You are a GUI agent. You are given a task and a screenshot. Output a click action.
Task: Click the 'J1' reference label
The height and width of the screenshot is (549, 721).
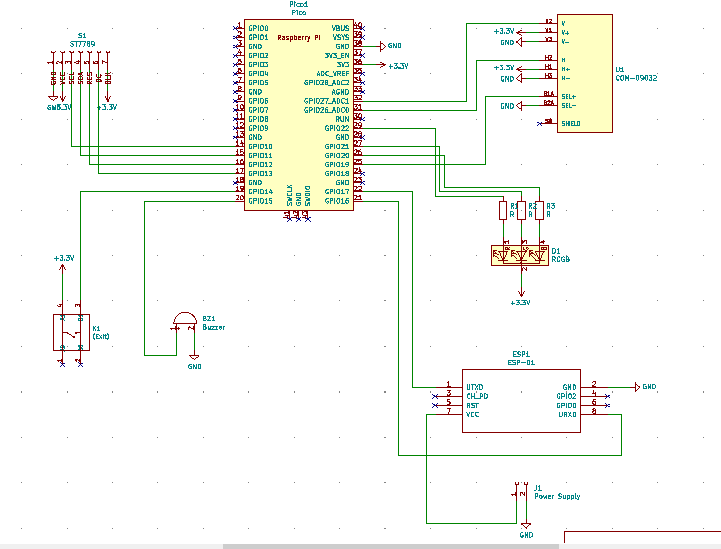(538, 488)
